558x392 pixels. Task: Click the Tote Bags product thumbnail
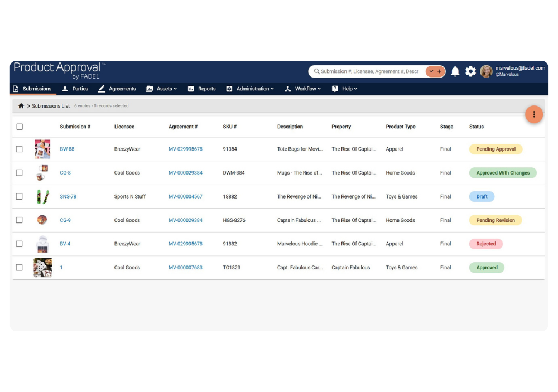[x=42, y=149]
